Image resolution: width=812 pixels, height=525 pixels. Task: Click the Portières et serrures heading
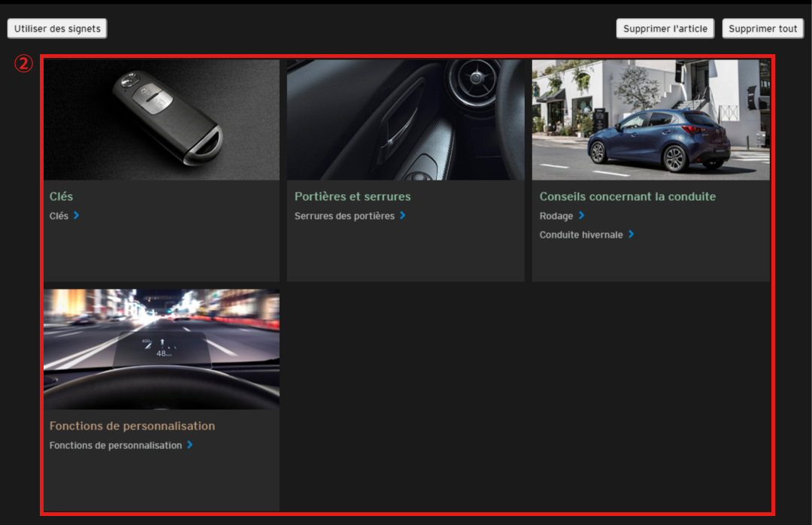[x=353, y=196]
